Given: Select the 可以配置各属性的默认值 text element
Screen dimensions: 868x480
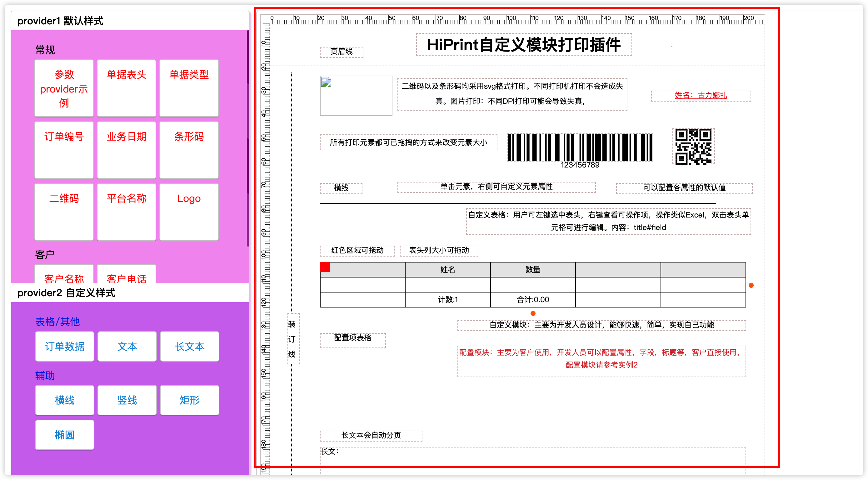Looking at the screenshot, I should [684, 188].
